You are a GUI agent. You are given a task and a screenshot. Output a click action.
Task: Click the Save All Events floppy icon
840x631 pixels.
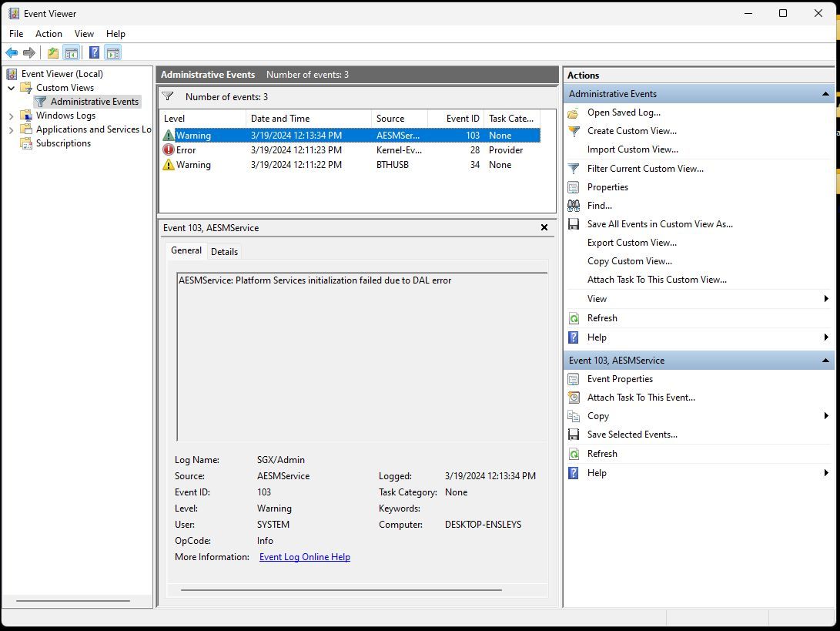click(x=574, y=224)
